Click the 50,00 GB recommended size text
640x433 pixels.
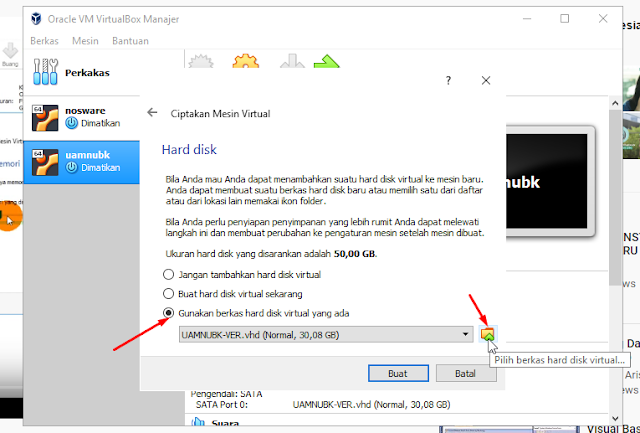point(354,254)
